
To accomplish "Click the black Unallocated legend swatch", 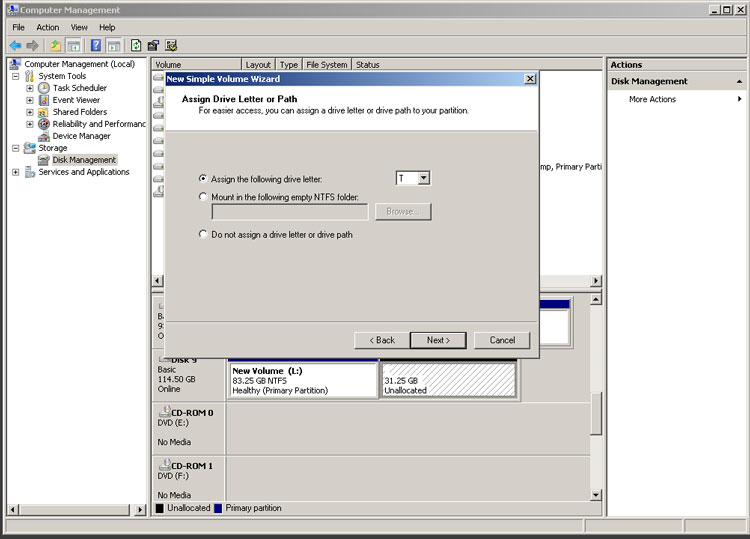I will click(x=160, y=508).
